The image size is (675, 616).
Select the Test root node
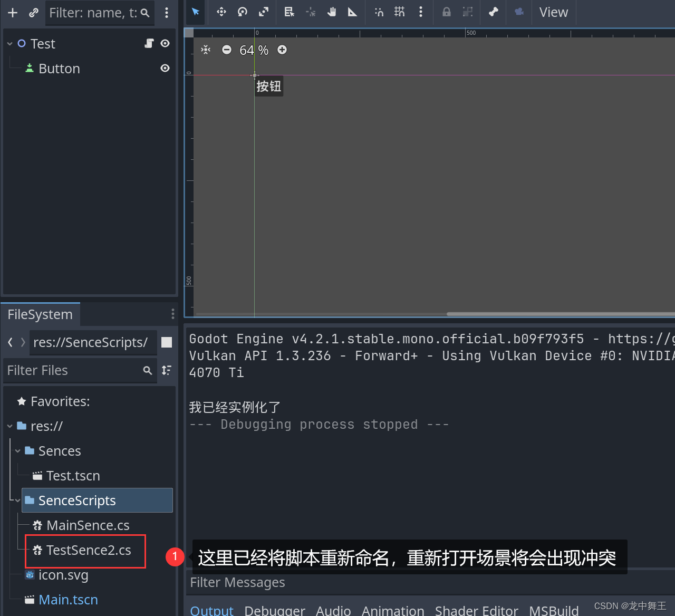click(x=43, y=44)
